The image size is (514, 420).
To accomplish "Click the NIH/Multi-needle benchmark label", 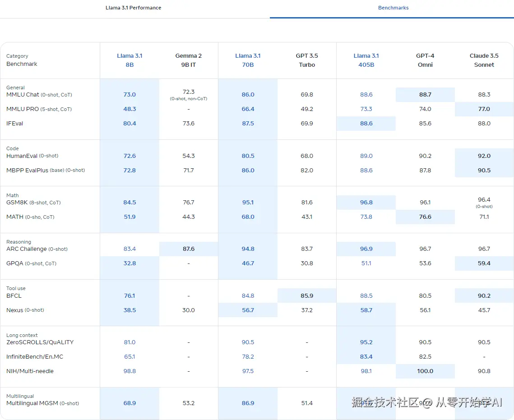I will pos(30,371).
